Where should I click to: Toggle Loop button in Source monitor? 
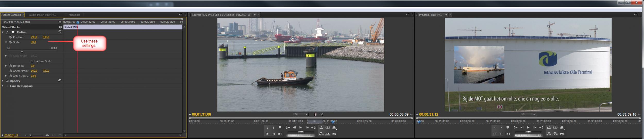coord(321,128)
